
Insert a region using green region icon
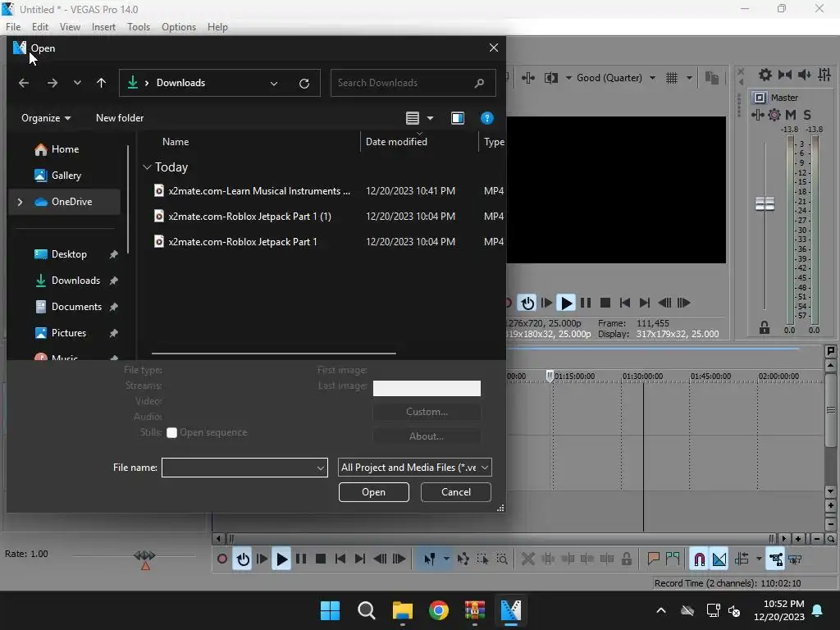coord(673,559)
